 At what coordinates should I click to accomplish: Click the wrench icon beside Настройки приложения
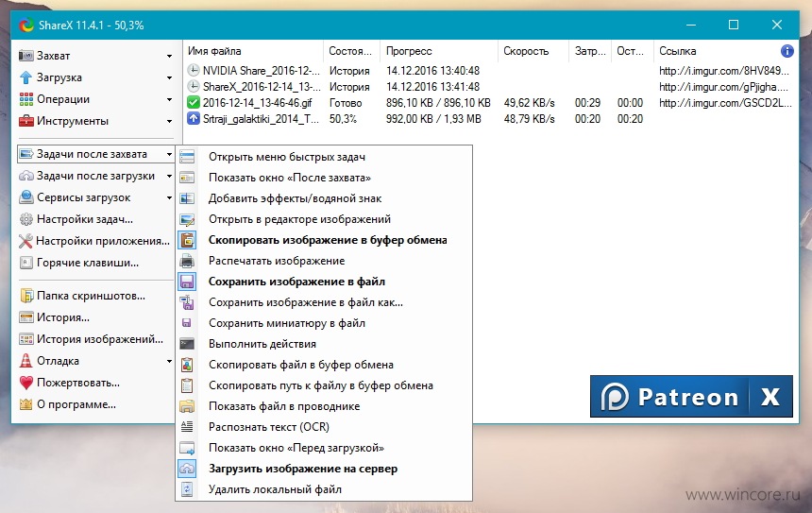click(x=25, y=241)
